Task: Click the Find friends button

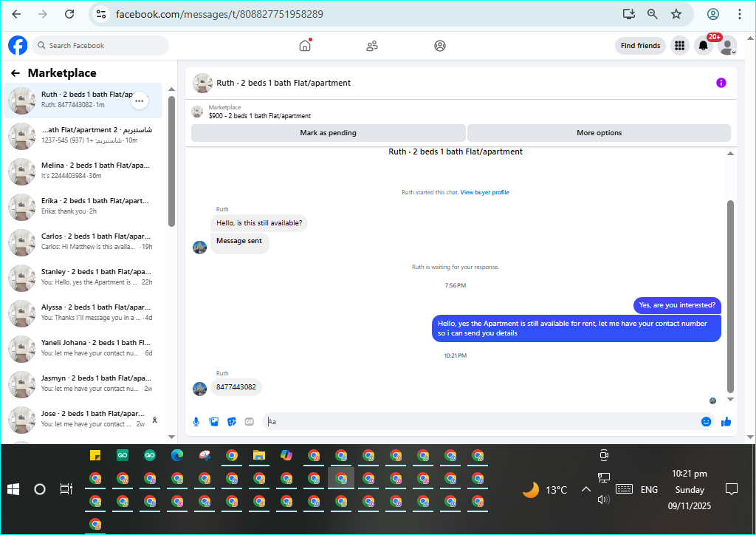Action: [640, 46]
